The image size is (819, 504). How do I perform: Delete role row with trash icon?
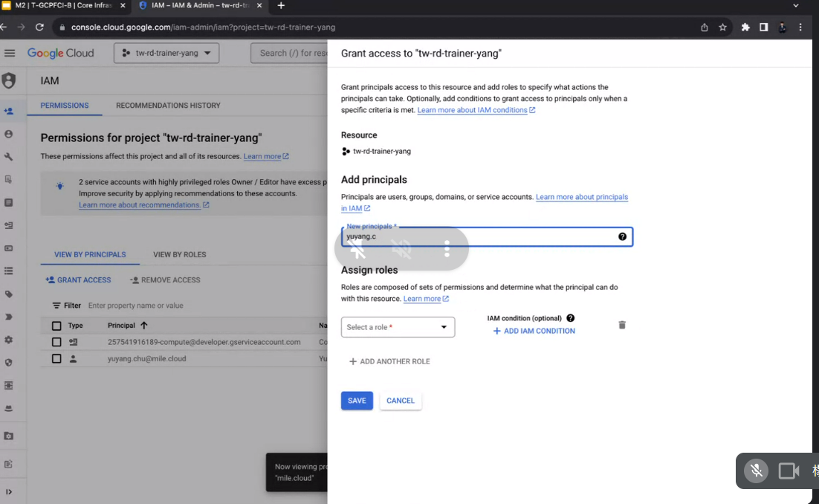click(x=622, y=325)
